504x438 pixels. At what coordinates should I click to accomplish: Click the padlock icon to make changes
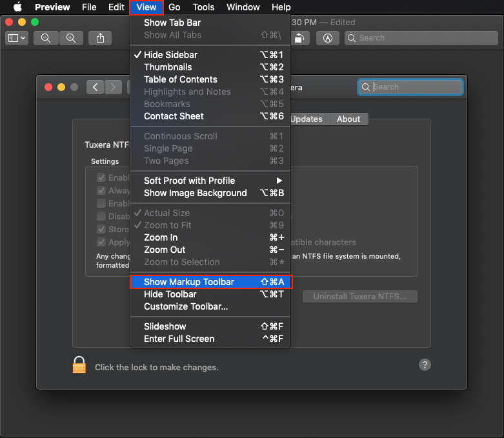click(79, 365)
